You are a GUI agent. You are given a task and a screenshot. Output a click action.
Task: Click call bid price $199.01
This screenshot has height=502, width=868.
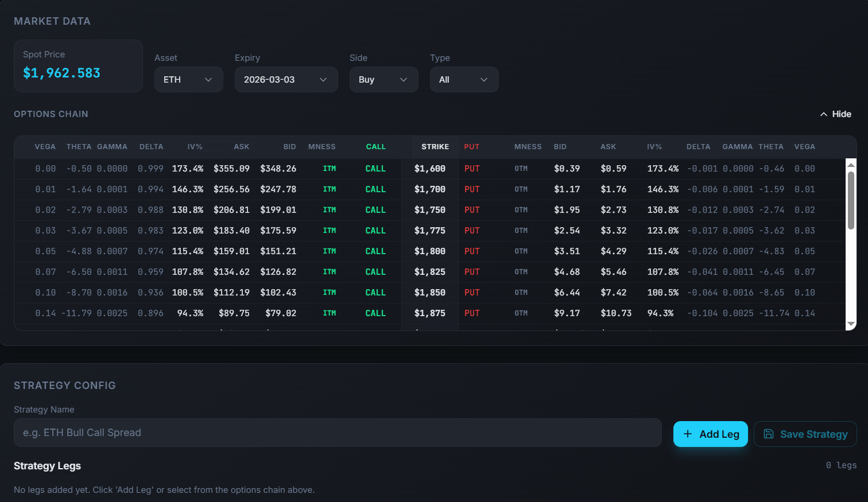click(x=278, y=210)
